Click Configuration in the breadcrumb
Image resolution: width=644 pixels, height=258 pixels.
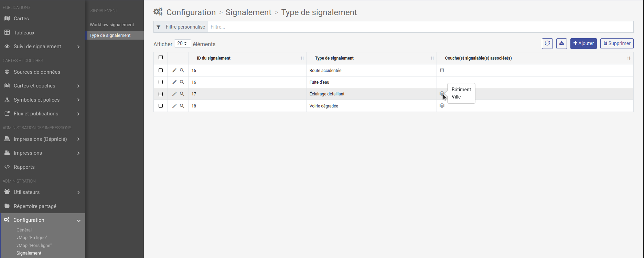tap(191, 12)
